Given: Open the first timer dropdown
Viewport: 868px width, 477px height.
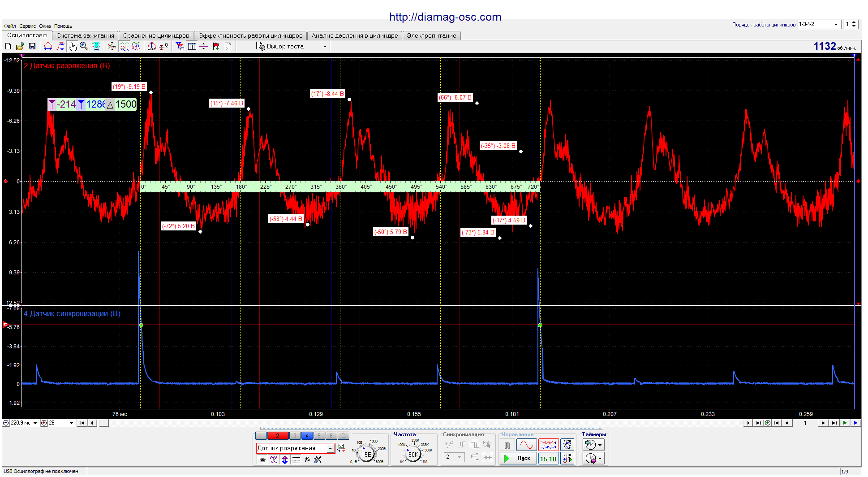Looking at the screenshot, I should point(600,445).
